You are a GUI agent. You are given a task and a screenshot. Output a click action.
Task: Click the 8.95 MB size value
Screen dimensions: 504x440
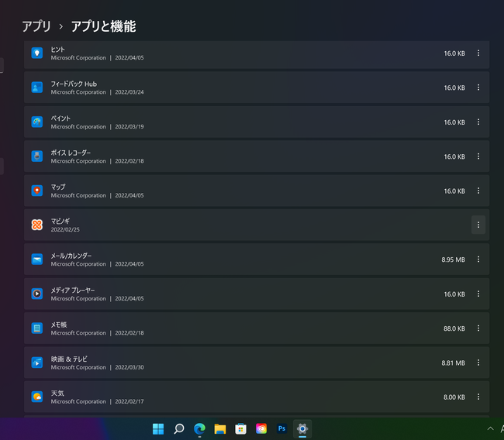pos(453,260)
